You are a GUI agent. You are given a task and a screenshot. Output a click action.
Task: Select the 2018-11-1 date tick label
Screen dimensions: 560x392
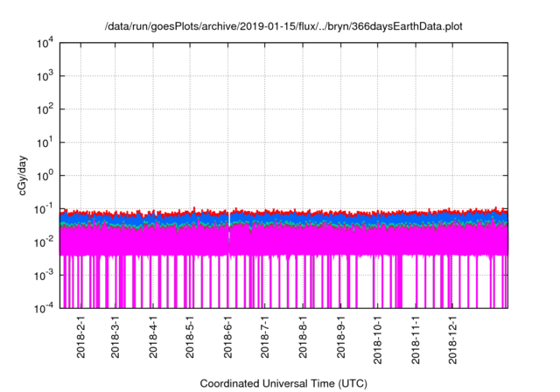(415, 339)
